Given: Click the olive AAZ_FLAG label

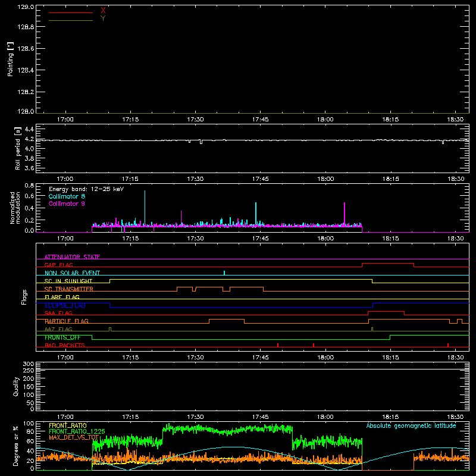Looking at the screenshot, I should [58, 329].
